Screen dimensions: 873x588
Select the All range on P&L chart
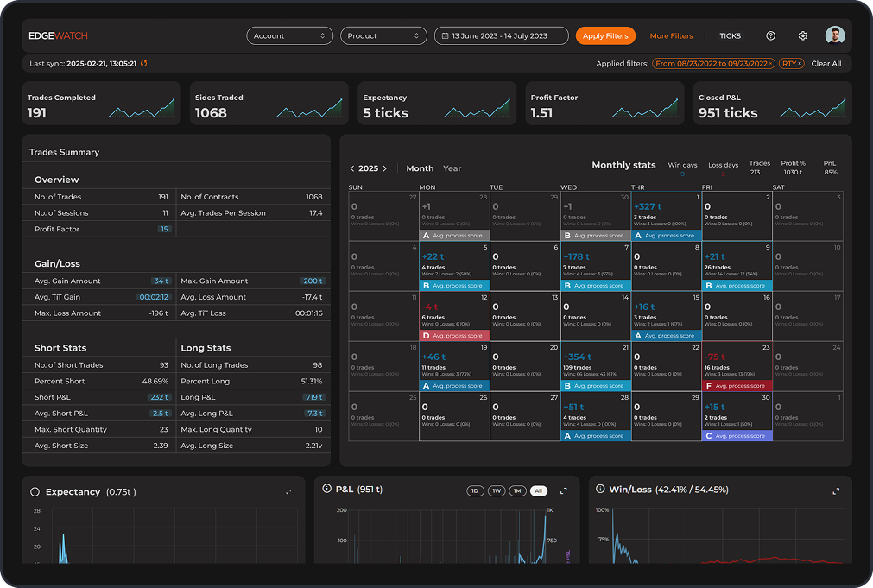(x=539, y=490)
